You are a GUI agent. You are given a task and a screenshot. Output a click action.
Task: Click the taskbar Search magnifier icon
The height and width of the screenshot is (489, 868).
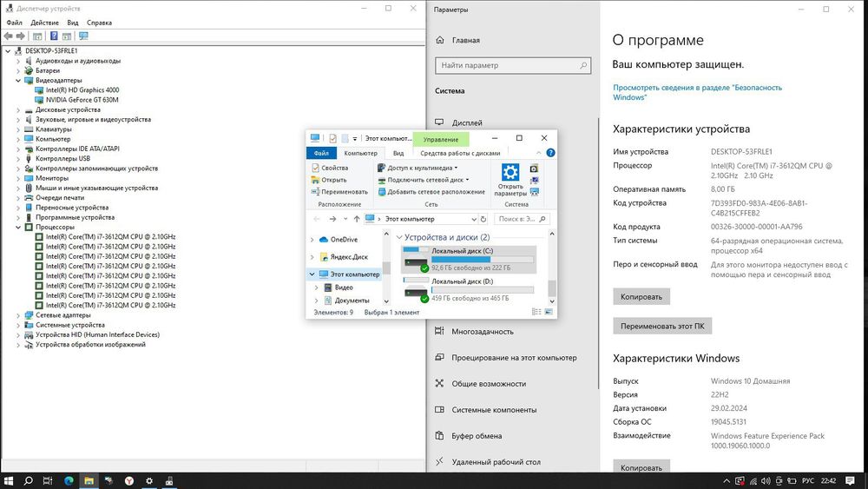click(x=29, y=480)
